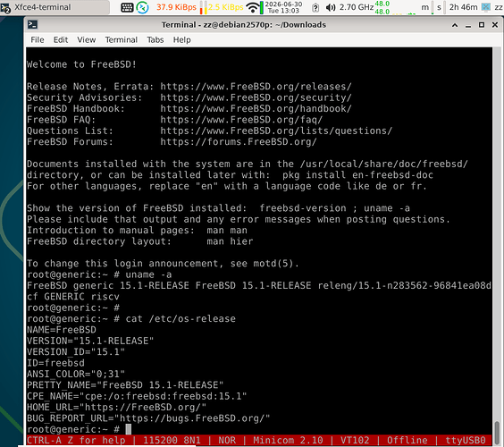Click the 37.9 KiBps network speed reading
Screen dimensions: 504x447
(176, 7)
